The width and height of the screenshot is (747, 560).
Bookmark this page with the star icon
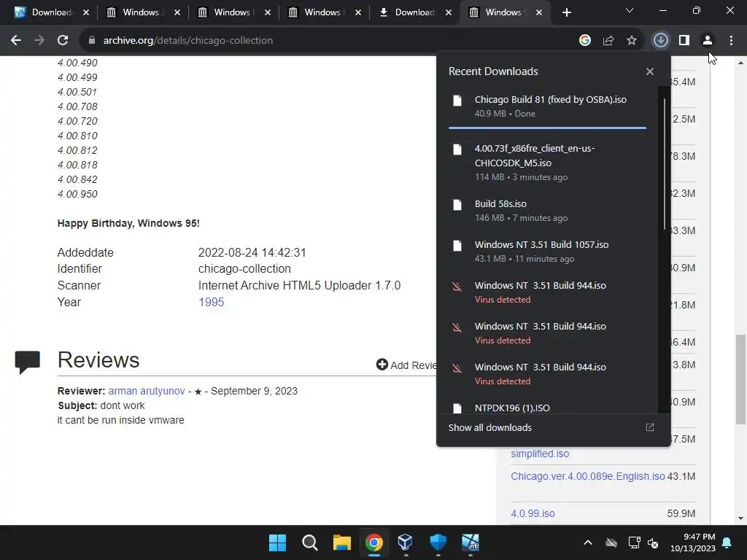pos(632,41)
